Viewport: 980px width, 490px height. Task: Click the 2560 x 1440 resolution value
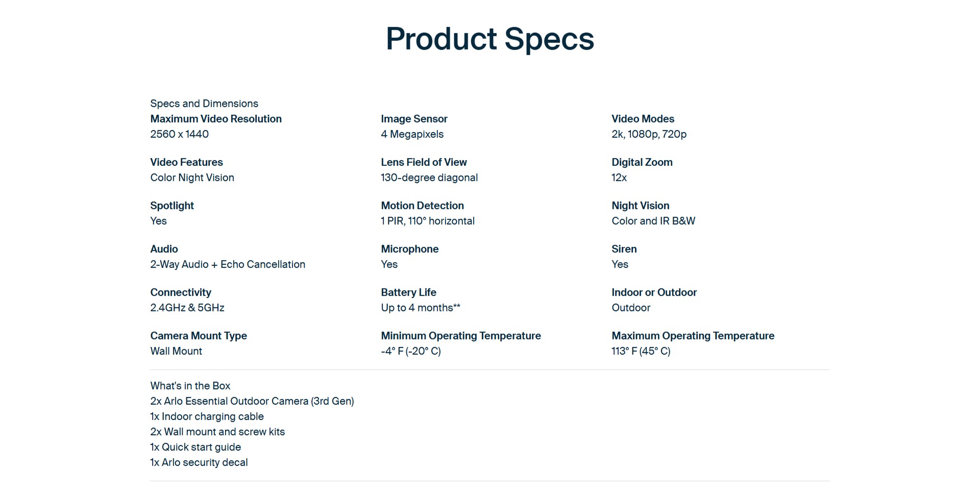(179, 134)
